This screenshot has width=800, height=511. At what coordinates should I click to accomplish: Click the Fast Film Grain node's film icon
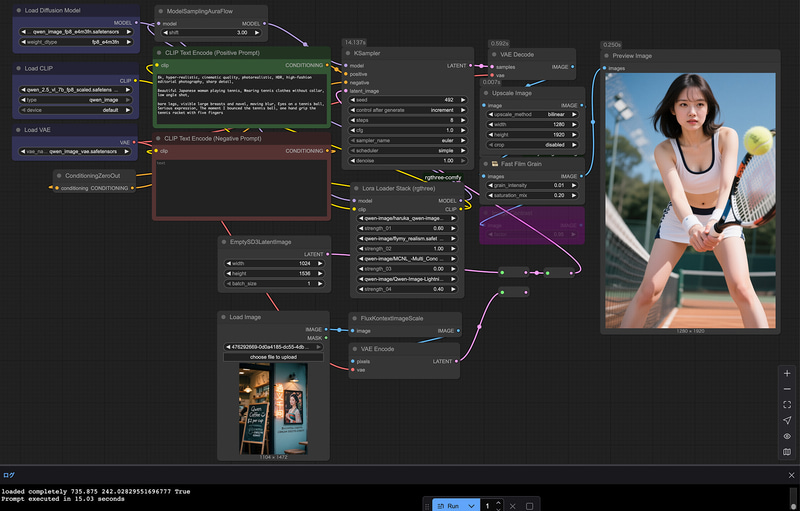point(494,164)
